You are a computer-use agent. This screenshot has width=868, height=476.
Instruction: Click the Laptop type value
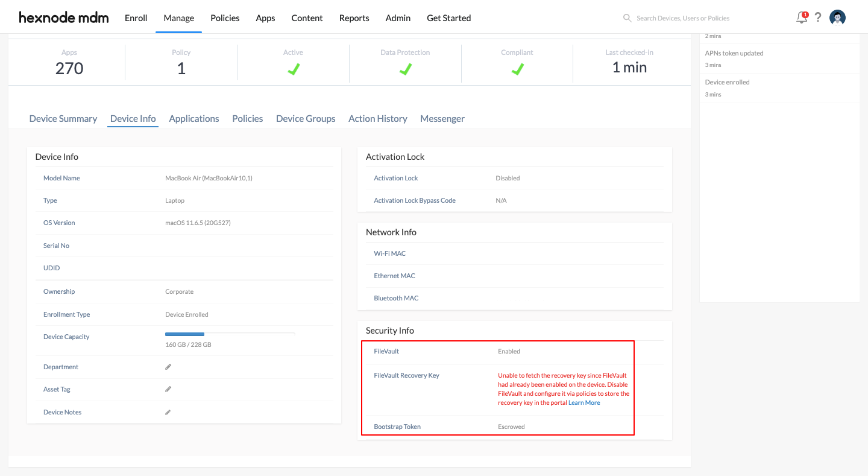(175, 200)
